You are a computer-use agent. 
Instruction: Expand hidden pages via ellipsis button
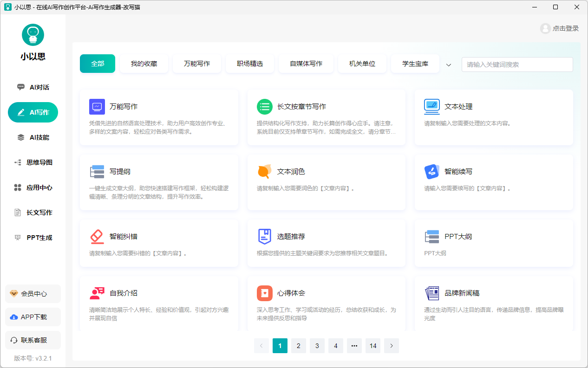[x=354, y=346]
